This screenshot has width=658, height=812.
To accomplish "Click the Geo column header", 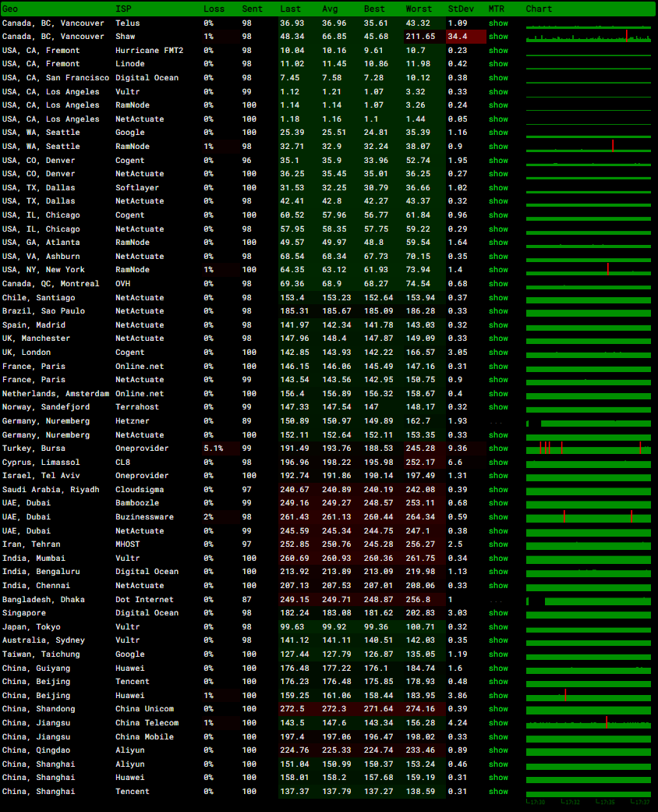I will point(10,9).
